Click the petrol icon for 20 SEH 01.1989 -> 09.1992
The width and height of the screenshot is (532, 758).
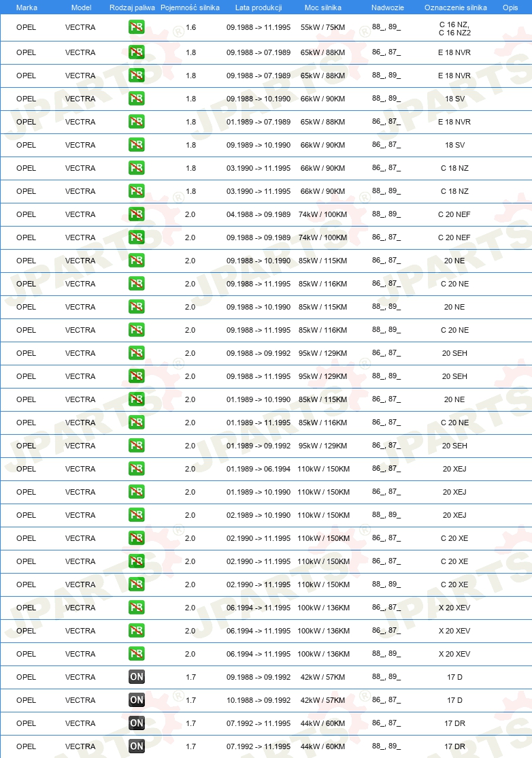(137, 445)
